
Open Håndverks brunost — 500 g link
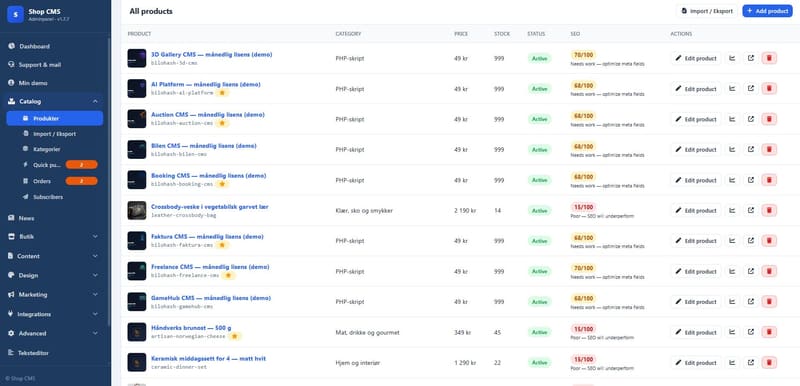coord(191,328)
